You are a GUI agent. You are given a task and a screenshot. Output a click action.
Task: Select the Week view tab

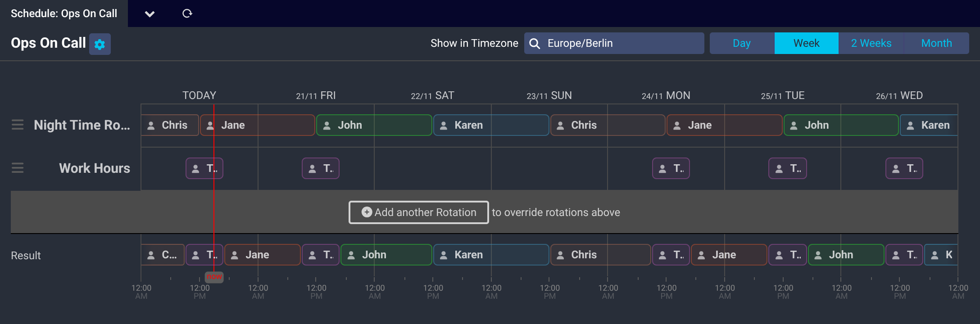[806, 43]
